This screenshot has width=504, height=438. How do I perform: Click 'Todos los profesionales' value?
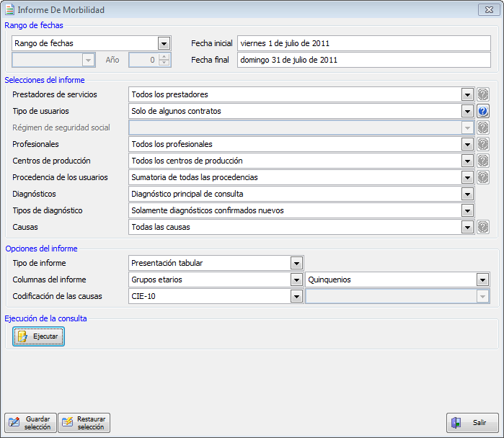[x=172, y=144]
